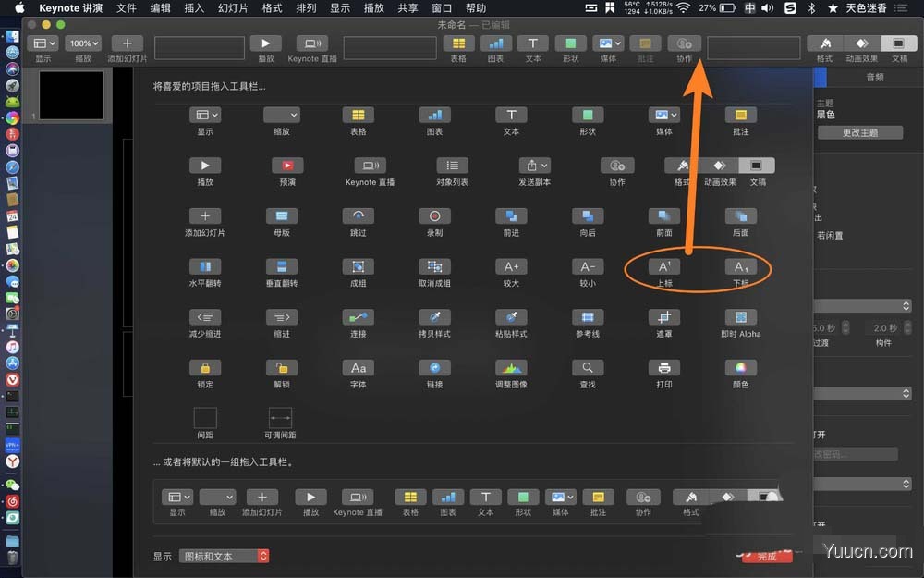Click the 录制 record item

(x=435, y=216)
